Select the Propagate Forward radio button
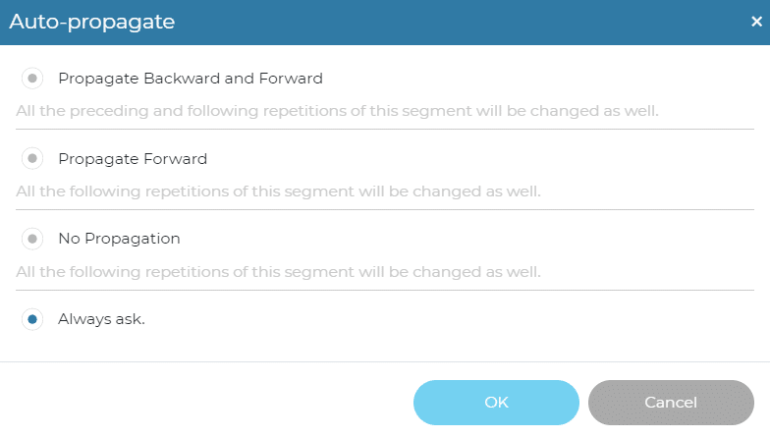This screenshot has width=770, height=437. 33,159
